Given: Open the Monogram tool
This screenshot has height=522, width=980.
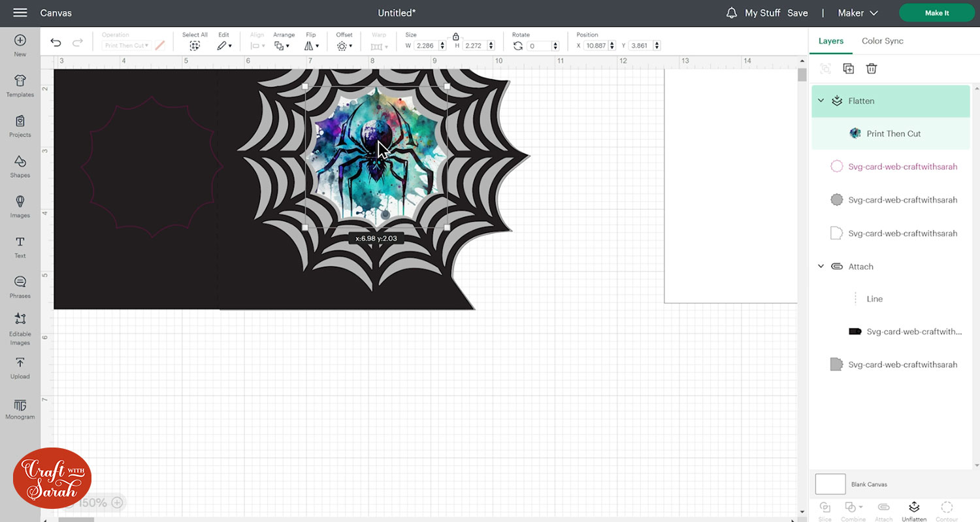Looking at the screenshot, I should point(20,409).
